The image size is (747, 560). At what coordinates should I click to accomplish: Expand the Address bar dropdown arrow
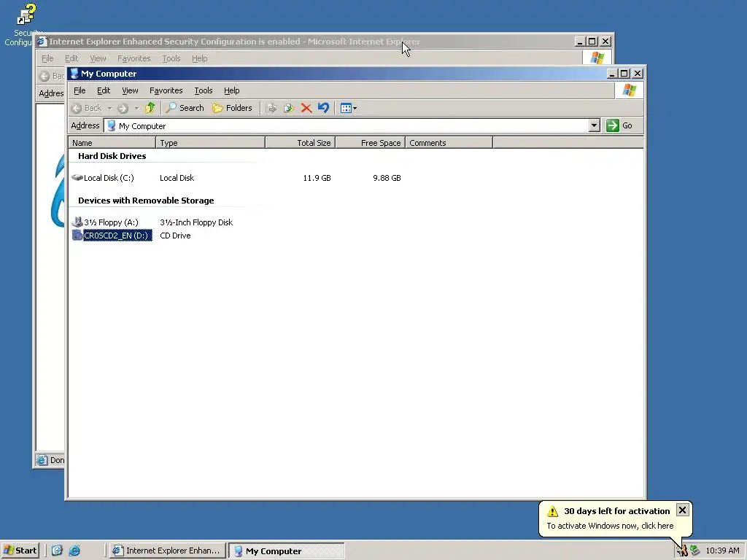[594, 125]
